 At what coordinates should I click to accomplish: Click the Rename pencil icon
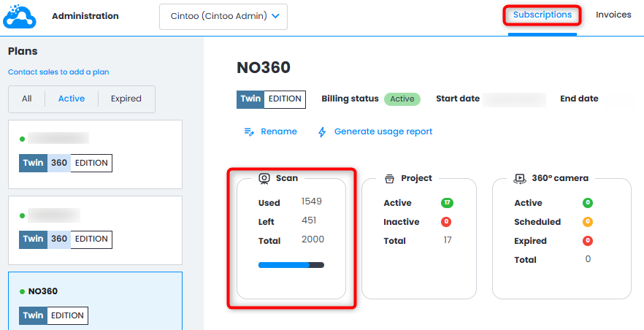pyautogui.click(x=249, y=131)
